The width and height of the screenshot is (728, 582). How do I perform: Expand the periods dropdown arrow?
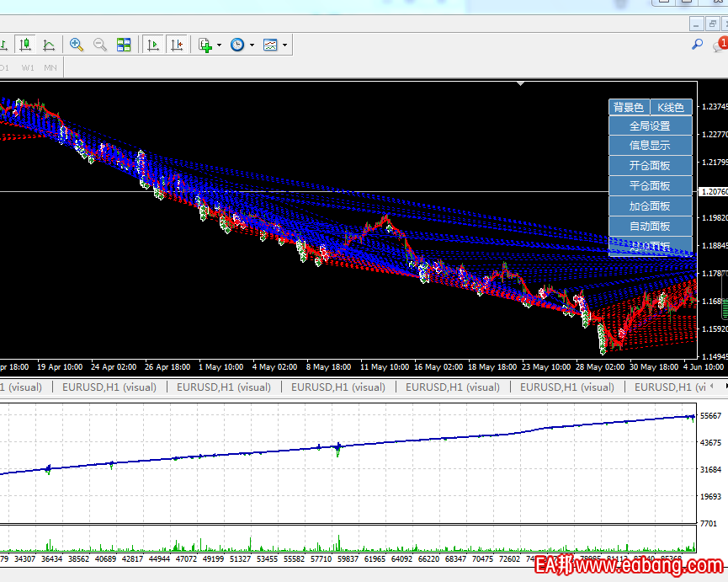[x=252, y=45]
